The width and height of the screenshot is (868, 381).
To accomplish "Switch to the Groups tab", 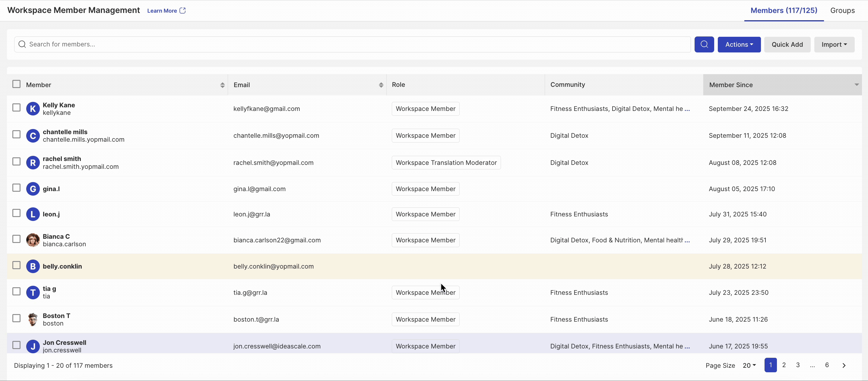I will pos(842,11).
